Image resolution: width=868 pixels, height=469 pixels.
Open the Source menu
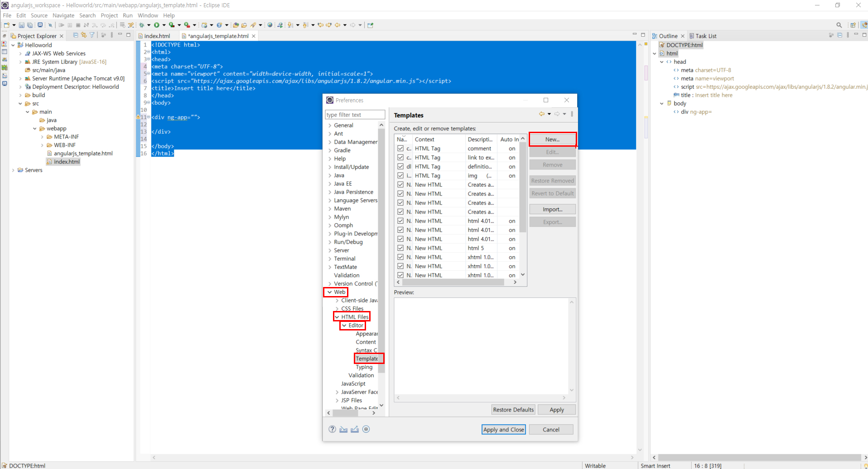click(x=39, y=15)
